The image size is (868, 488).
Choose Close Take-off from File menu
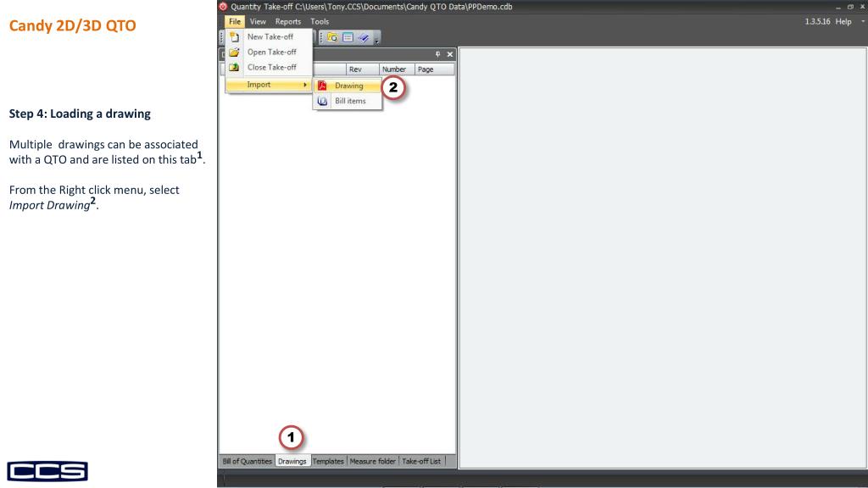tap(269, 67)
